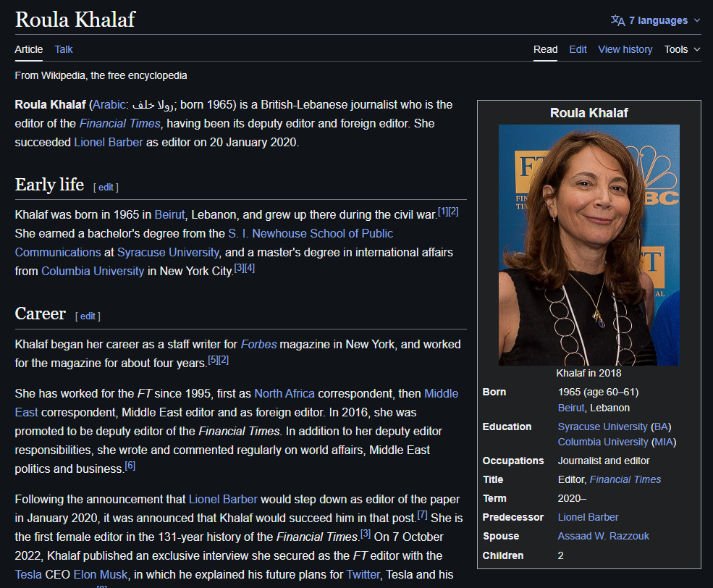Open the Edit tab
This screenshot has height=588, width=713.
(x=578, y=49)
